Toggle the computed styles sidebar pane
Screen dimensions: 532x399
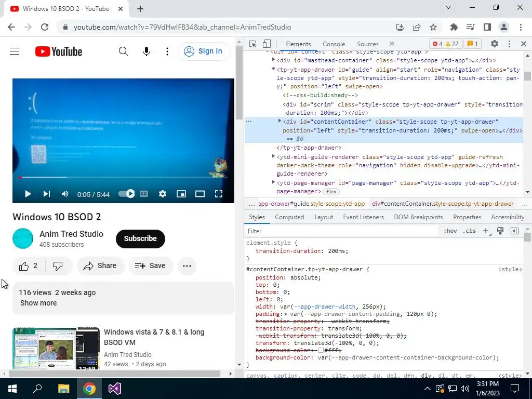point(514,231)
